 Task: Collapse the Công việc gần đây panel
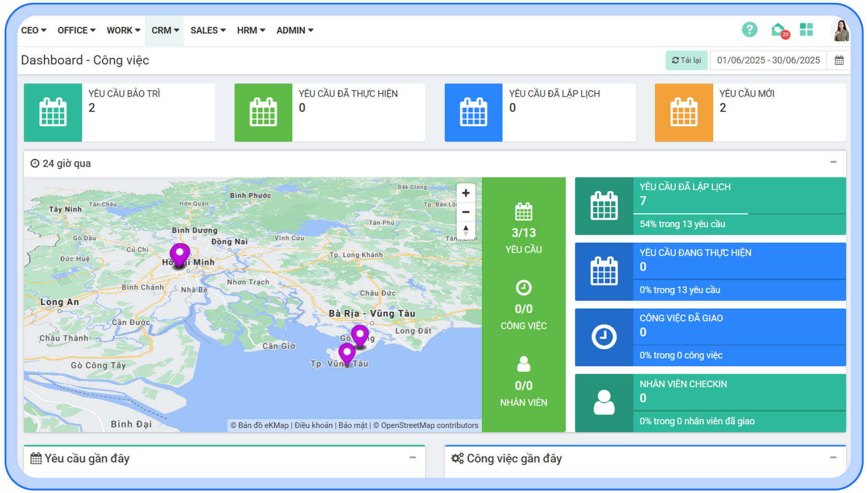tap(833, 457)
